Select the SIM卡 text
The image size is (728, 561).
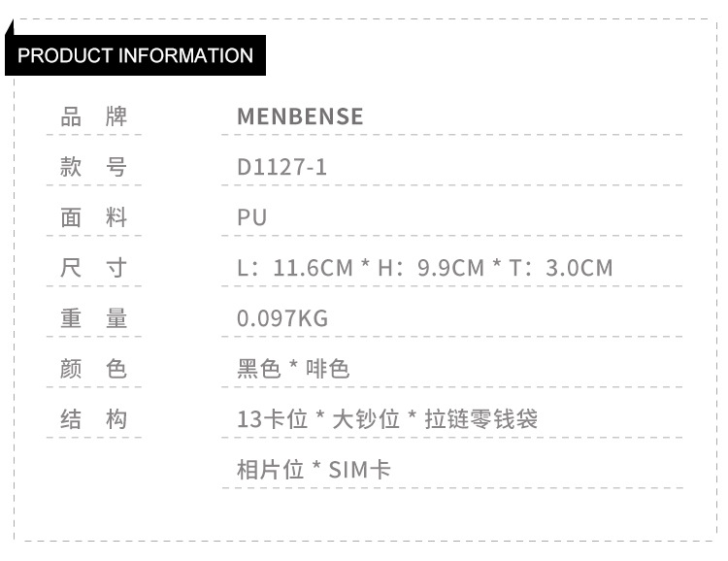pos(360,471)
